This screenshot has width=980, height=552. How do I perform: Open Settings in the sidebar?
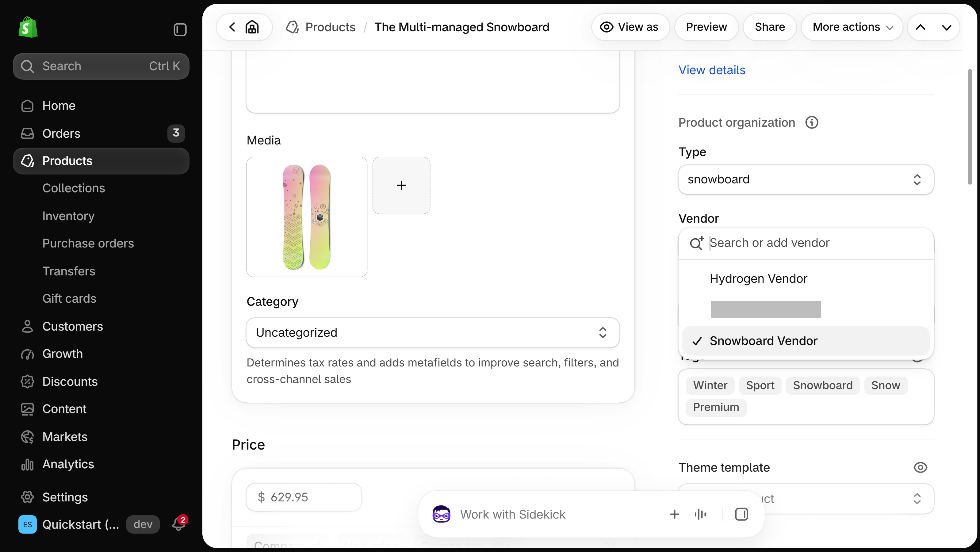tap(65, 497)
